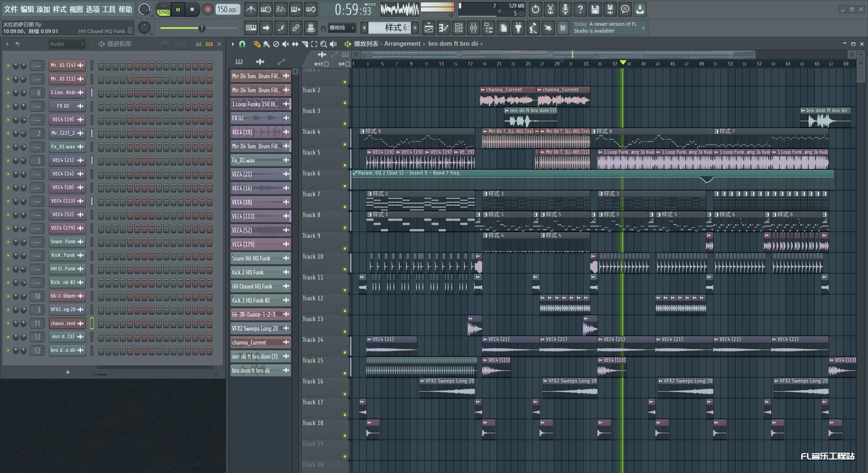Open the mixer track number 8 selector for 1.Loo..Kvai
The height and width of the screenshot is (473, 868).
click(x=38, y=92)
